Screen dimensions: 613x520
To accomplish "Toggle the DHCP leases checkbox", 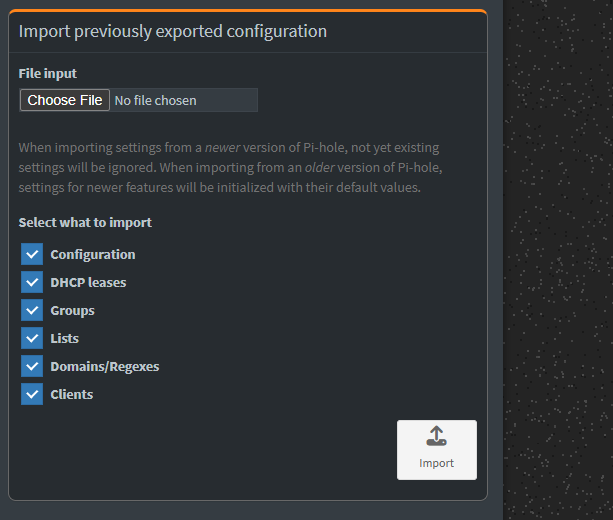I will [x=32, y=282].
